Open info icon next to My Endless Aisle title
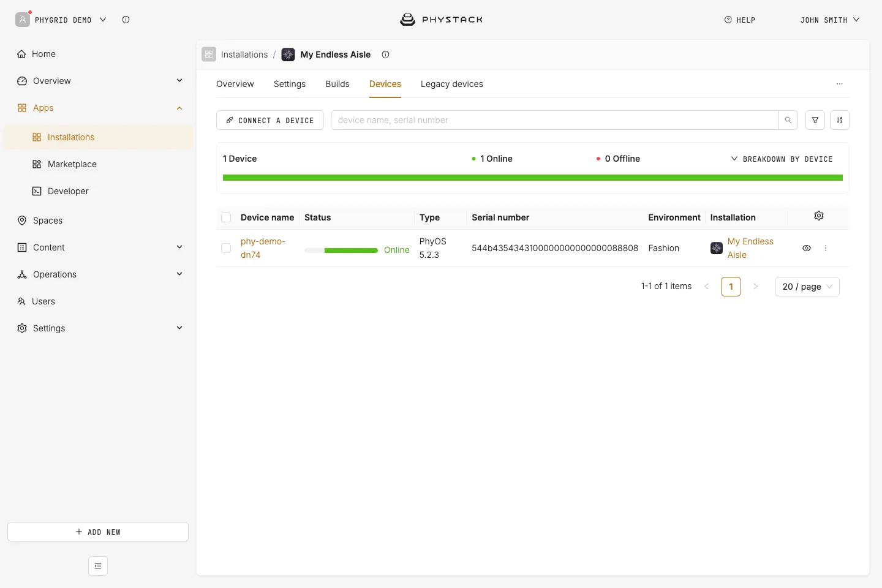This screenshot has height=588, width=882. (385, 55)
